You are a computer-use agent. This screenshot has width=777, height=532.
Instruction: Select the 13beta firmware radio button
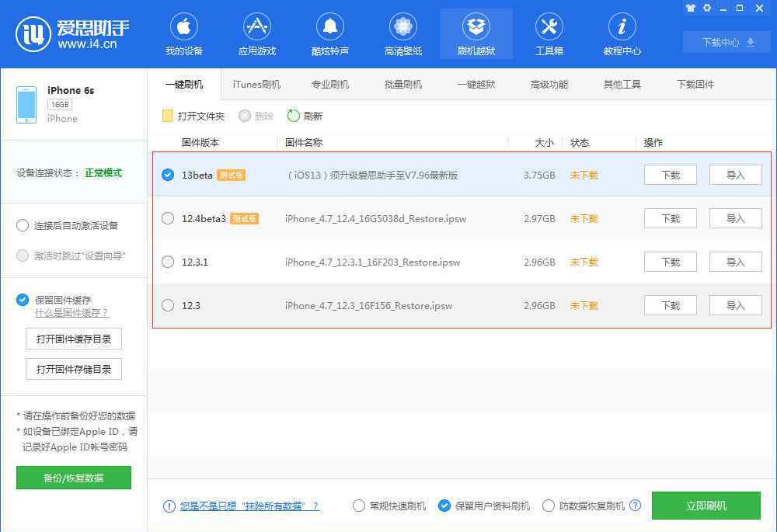tap(168, 175)
